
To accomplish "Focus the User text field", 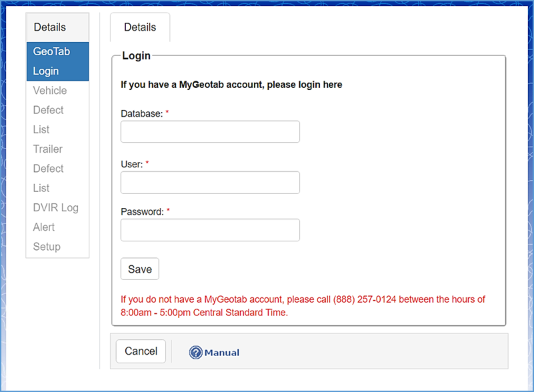I will coord(210,183).
